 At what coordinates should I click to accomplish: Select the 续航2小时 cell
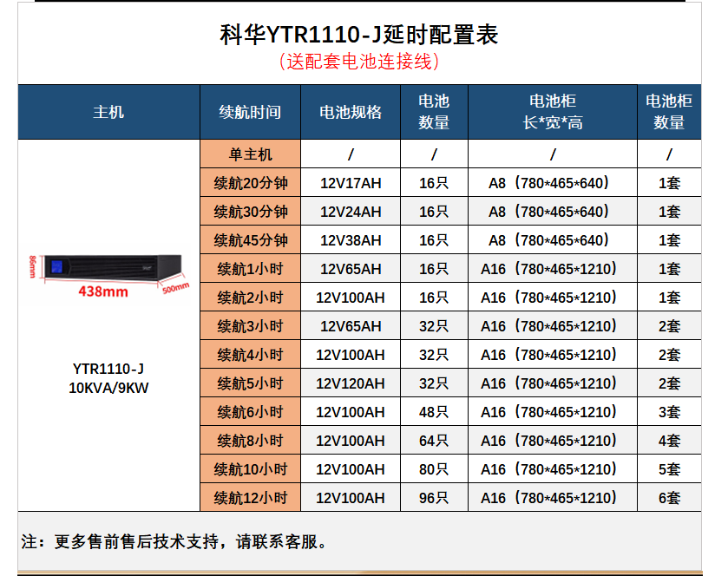[250, 298]
